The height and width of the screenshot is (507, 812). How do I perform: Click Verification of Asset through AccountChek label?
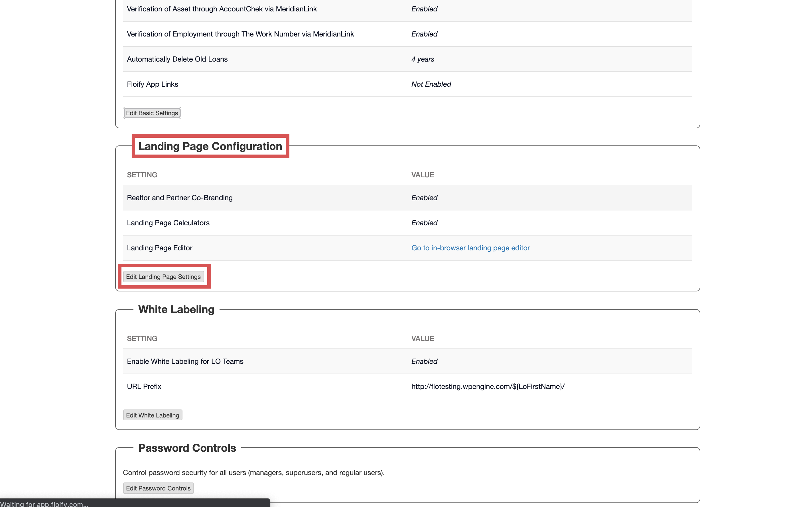coord(222,9)
